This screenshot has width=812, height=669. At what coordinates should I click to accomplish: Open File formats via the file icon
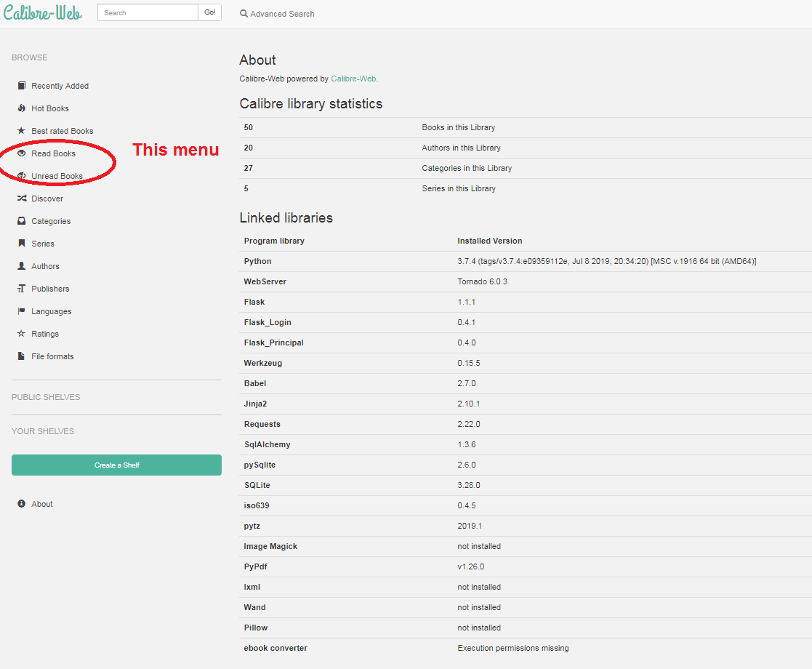pyautogui.click(x=21, y=356)
